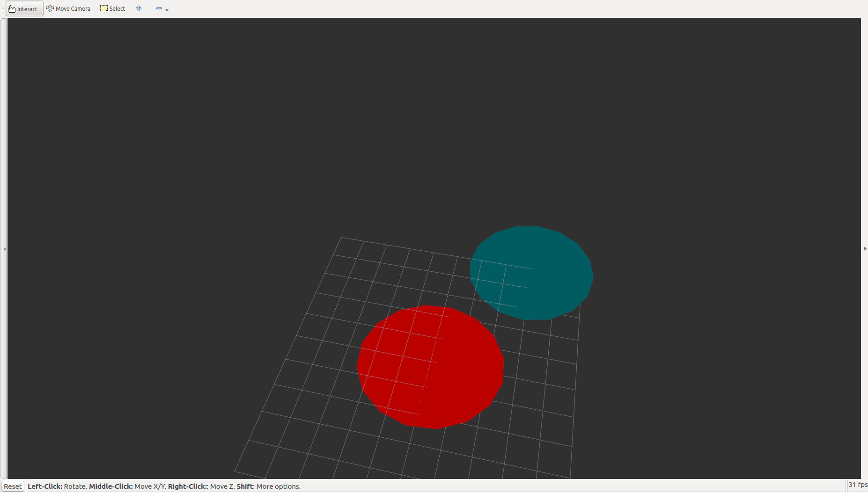Switch to the Move Camera tool
This screenshot has width=868, height=493.
click(68, 9)
